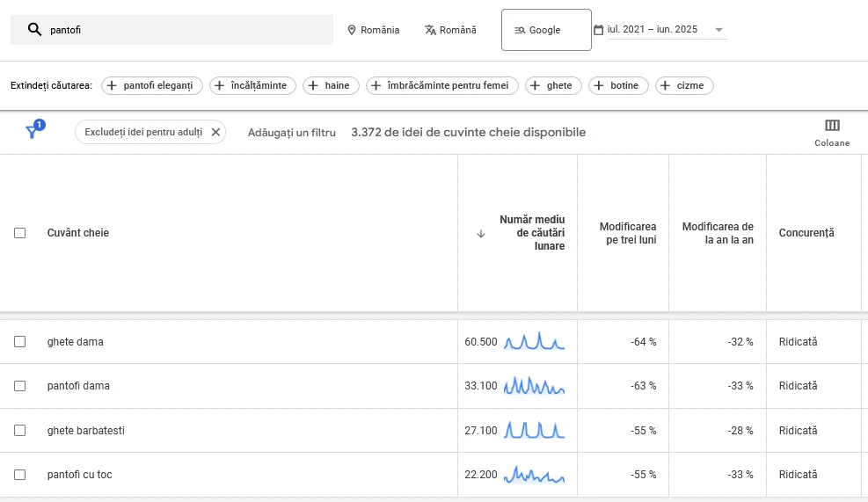The height and width of the screenshot is (502, 868).
Task: Change language from Română
Action: 450,30
